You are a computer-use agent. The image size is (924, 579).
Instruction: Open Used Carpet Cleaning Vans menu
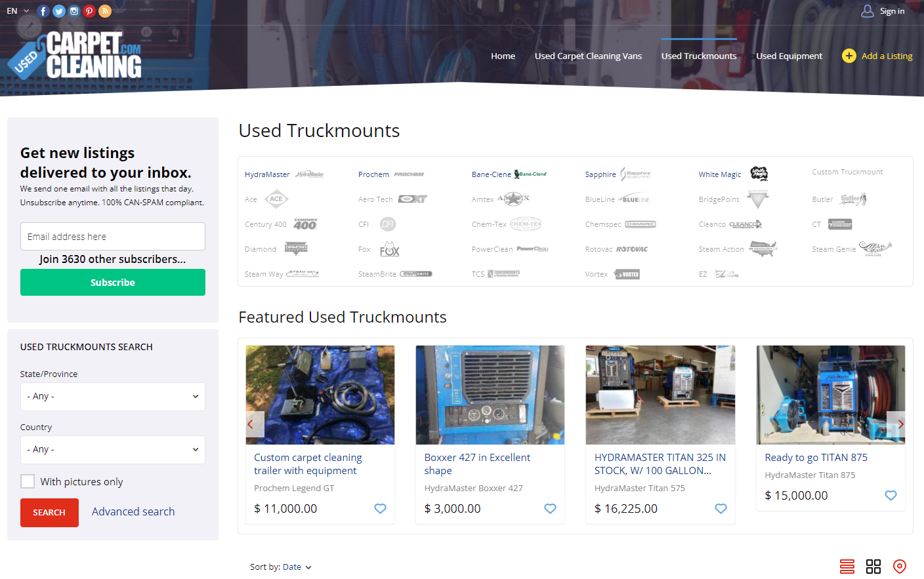click(588, 56)
